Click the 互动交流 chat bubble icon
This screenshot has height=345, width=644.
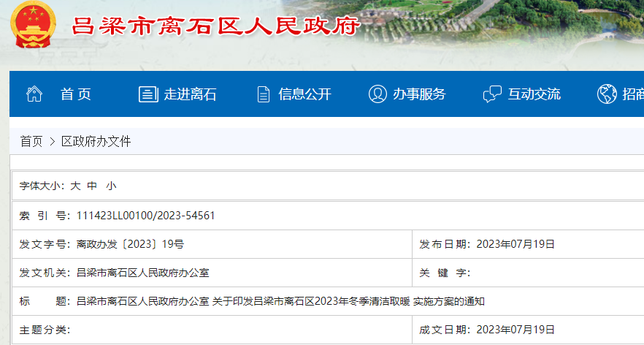click(493, 94)
